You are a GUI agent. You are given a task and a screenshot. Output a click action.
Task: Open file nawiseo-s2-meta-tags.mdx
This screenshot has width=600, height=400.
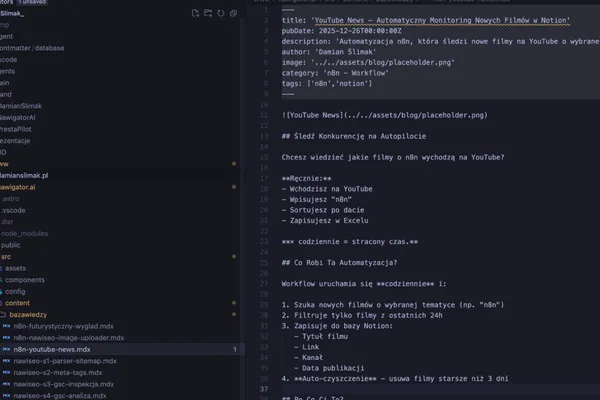58,372
